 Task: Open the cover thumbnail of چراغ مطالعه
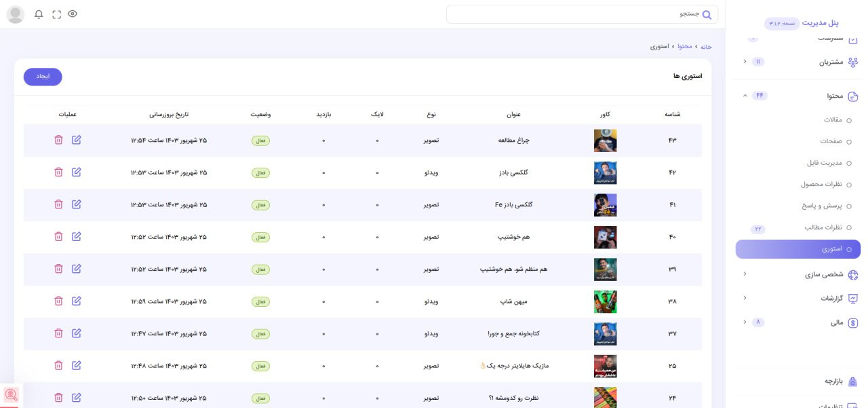point(605,141)
